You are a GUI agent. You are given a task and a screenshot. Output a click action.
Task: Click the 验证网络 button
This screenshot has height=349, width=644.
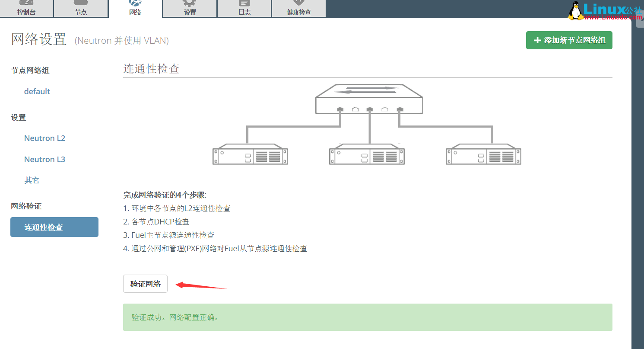(145, 284)
